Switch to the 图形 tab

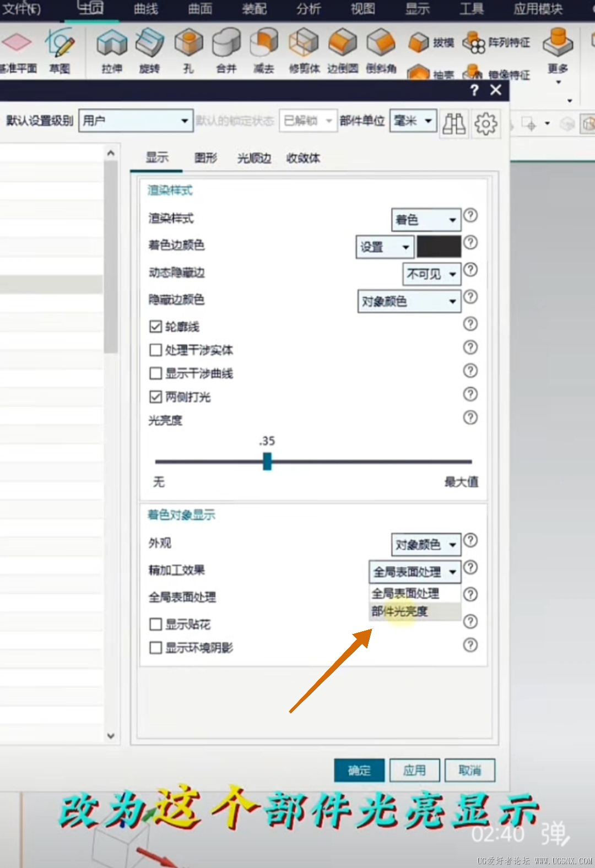pyautogui.click(x=206, y=158)
